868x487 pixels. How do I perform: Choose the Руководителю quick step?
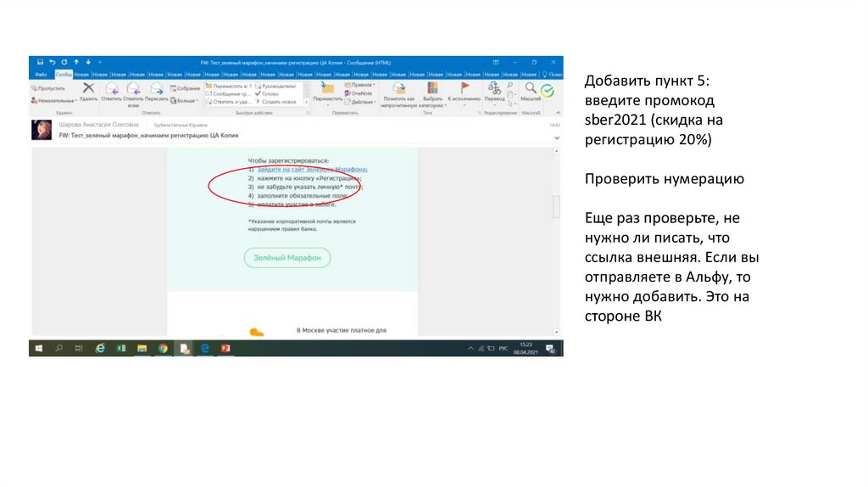click(275, 86)
